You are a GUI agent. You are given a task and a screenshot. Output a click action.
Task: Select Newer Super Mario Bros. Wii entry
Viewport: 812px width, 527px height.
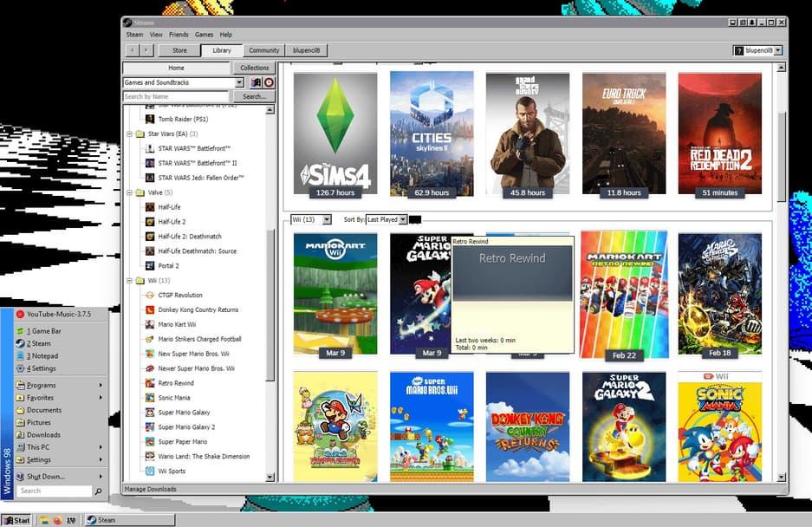[x=196, y=368]
